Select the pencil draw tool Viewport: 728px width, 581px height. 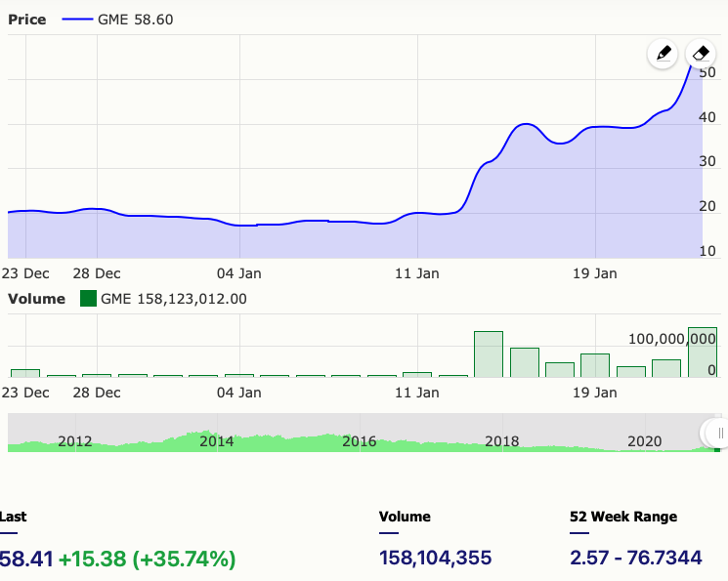663,54
